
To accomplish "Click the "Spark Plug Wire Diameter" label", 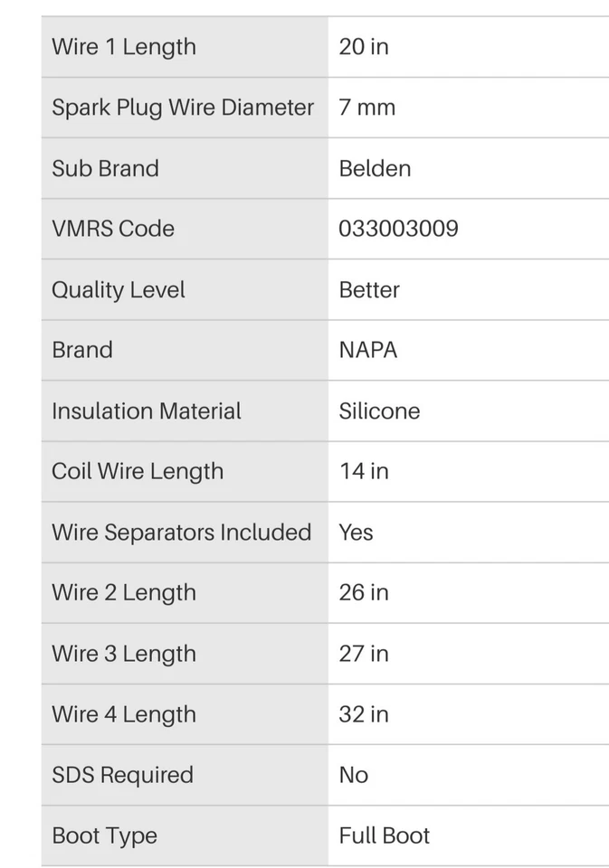I will pyautogui.click(x=183, y=108).
